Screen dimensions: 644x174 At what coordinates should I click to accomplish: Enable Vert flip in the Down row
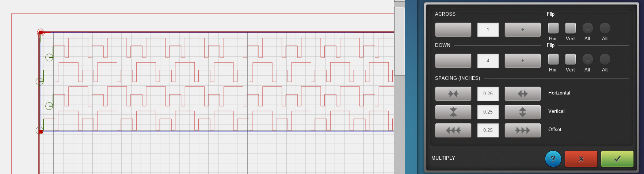[570, 59]
